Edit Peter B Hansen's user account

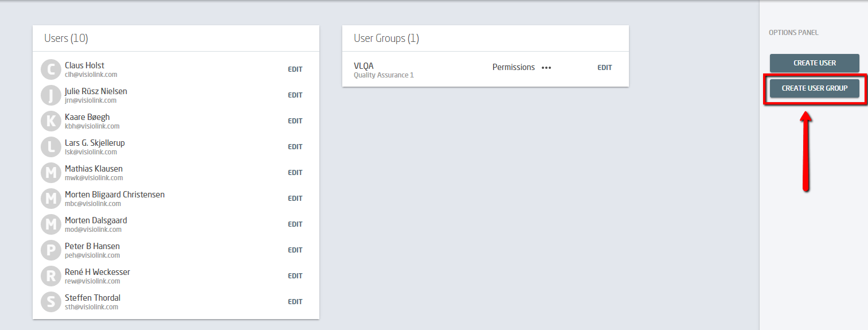coord(295,250)
